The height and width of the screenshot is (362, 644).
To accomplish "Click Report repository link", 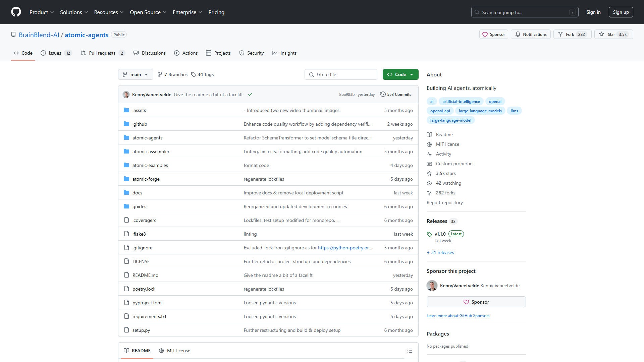I will pos(444,202).
